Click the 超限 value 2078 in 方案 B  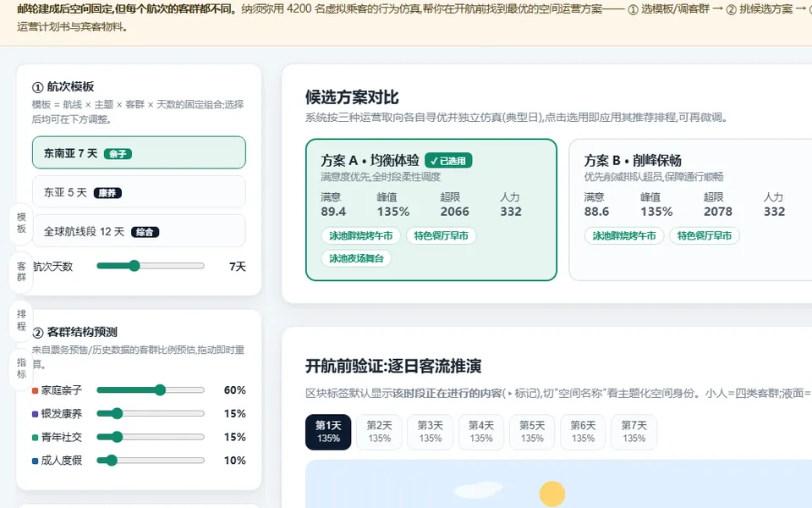click(718, 212)
